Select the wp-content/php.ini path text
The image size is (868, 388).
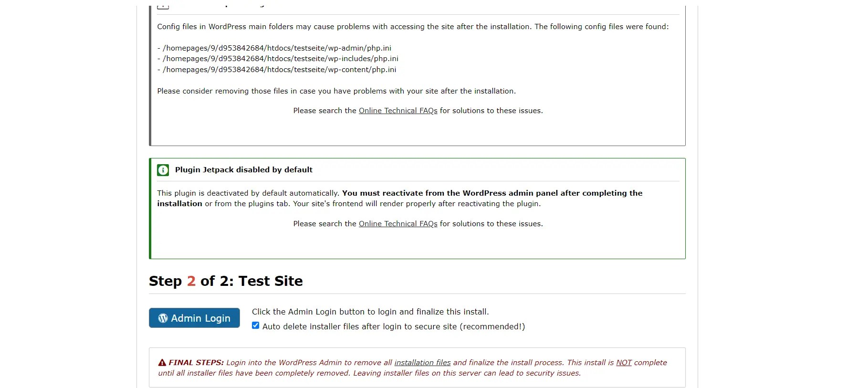pos(280,70)
